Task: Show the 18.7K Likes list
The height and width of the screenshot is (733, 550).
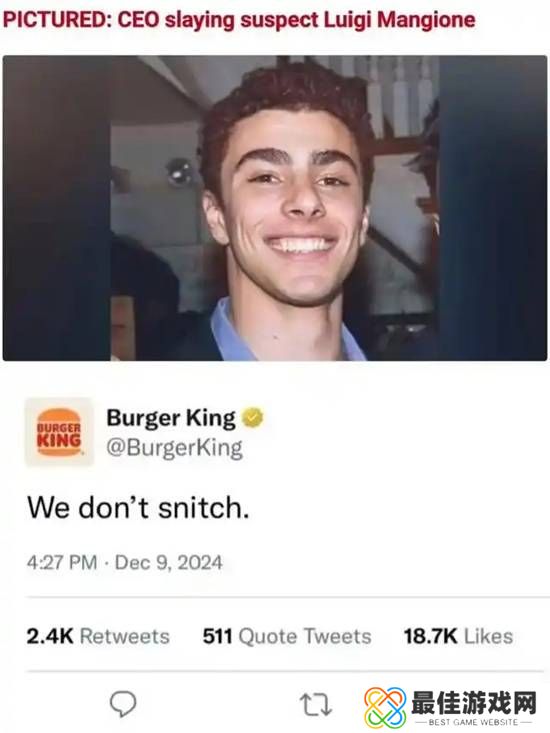Action: pyautogui.click(x=458, y=636)
